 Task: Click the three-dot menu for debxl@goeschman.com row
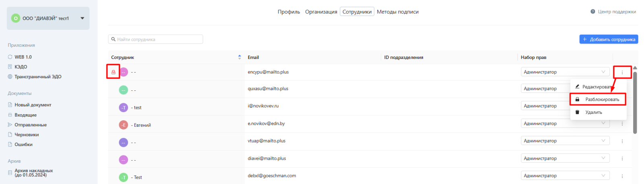pyautogui.click(x=622, y=176)
